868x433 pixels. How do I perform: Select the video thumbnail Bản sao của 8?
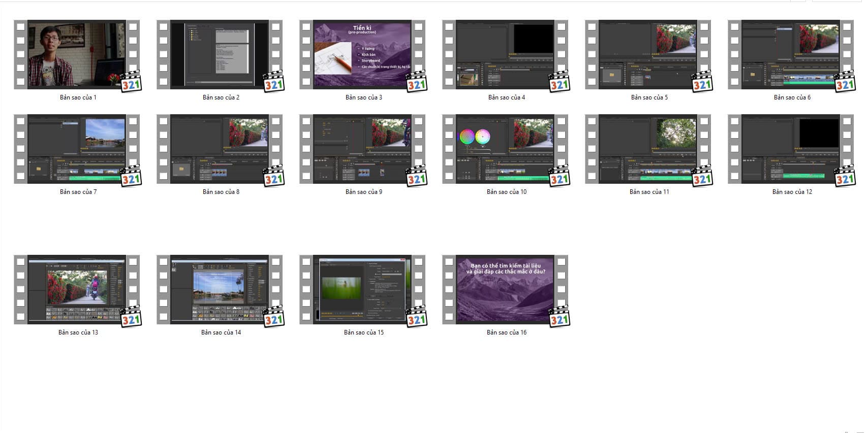pyautogui.click(x=220, y=149)
